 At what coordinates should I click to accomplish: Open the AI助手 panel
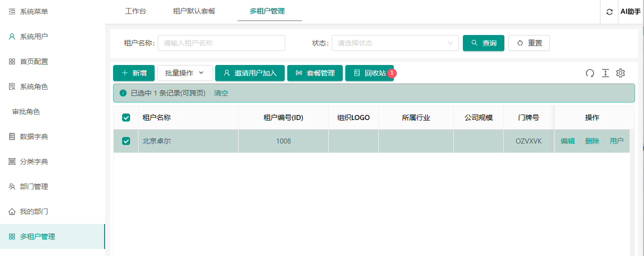tap(630, 11)
